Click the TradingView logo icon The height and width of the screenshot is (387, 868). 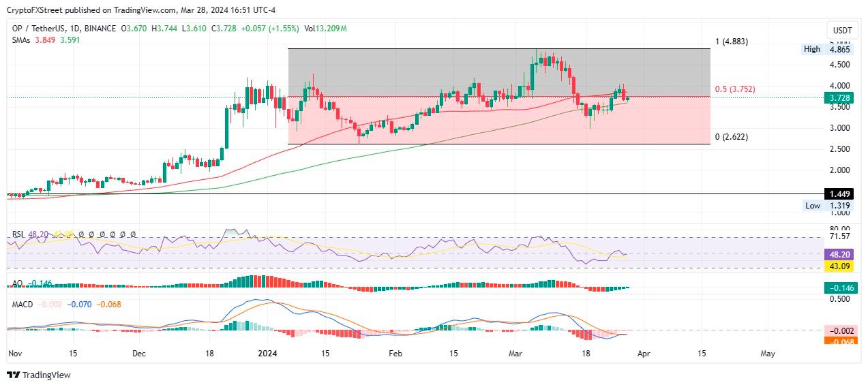click(x=13, y=375)
